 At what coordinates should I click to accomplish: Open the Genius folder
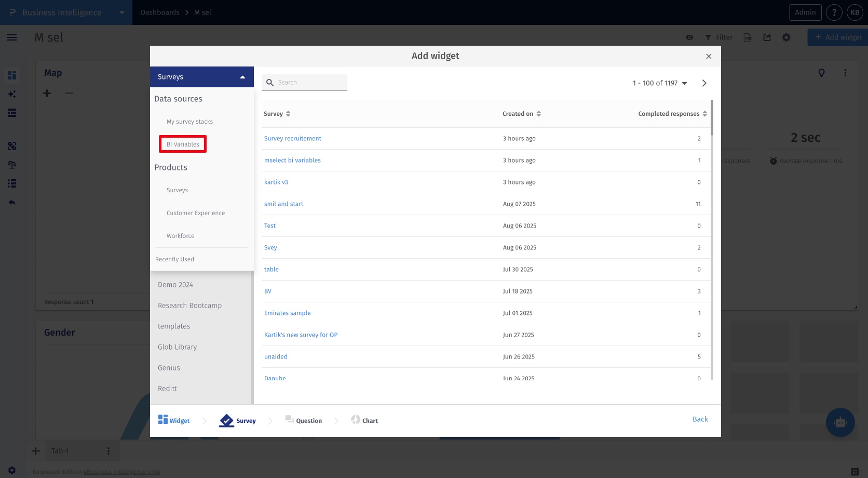point(169,368)
